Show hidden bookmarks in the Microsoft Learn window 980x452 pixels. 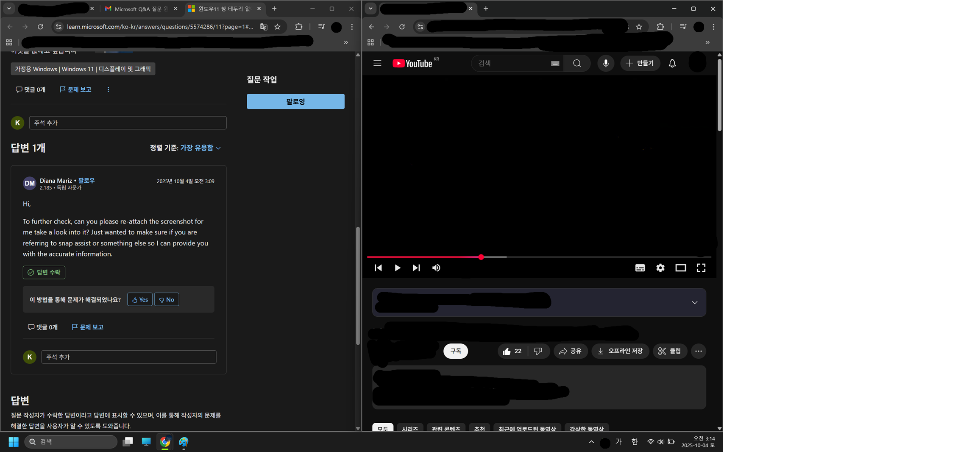click(x=346, y=42)
